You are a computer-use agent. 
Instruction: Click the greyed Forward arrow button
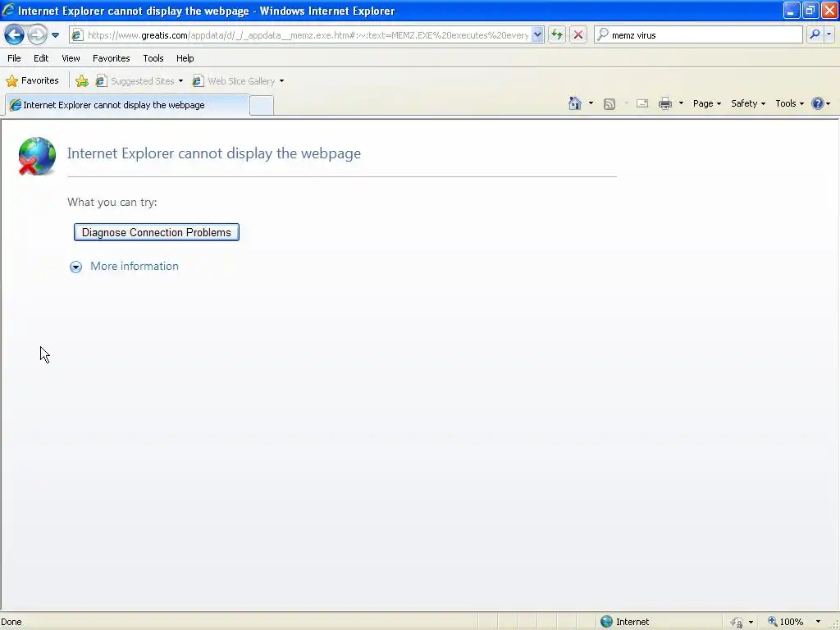coord(37,35)
